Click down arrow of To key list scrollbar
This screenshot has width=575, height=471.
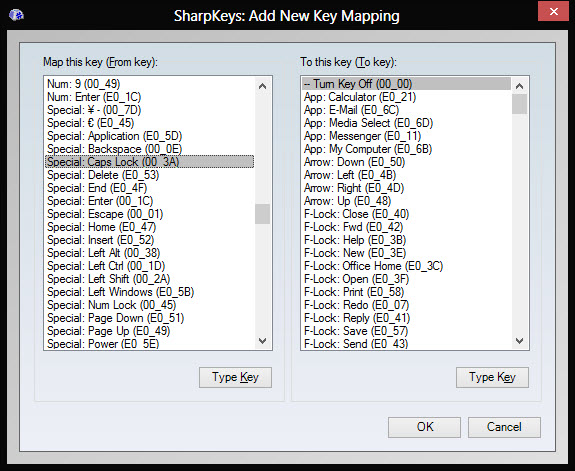[x=519, y=341]
